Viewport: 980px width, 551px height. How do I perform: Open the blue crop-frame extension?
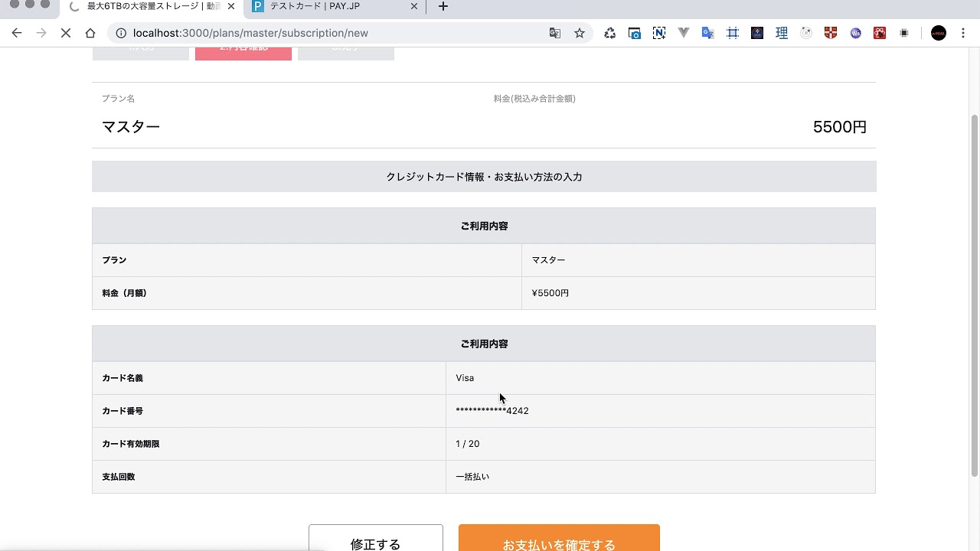[733, 33]
